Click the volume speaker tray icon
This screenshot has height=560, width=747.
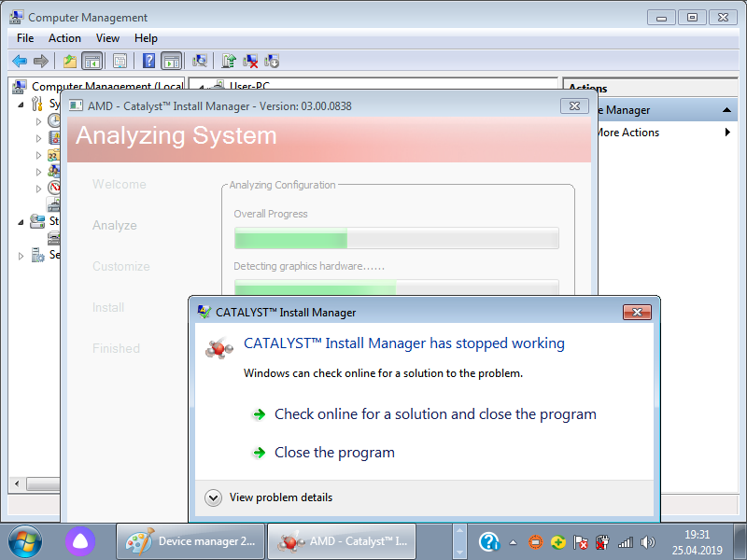click(647, 542)
